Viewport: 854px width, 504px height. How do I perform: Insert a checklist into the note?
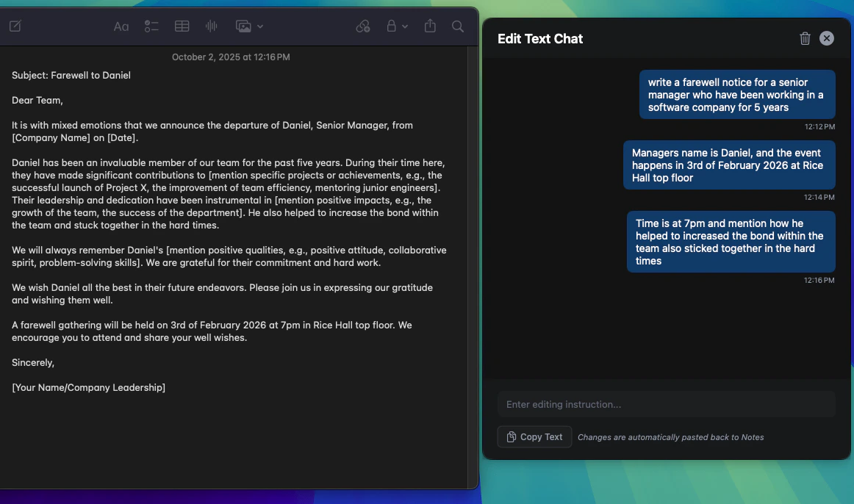pyautogui.click(x=151, y=26)
